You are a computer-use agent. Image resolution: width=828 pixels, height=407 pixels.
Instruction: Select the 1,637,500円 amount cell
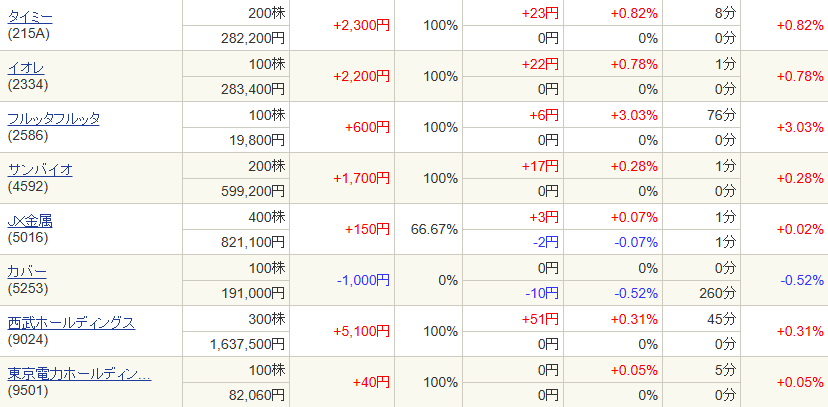[x=248, y=344]
